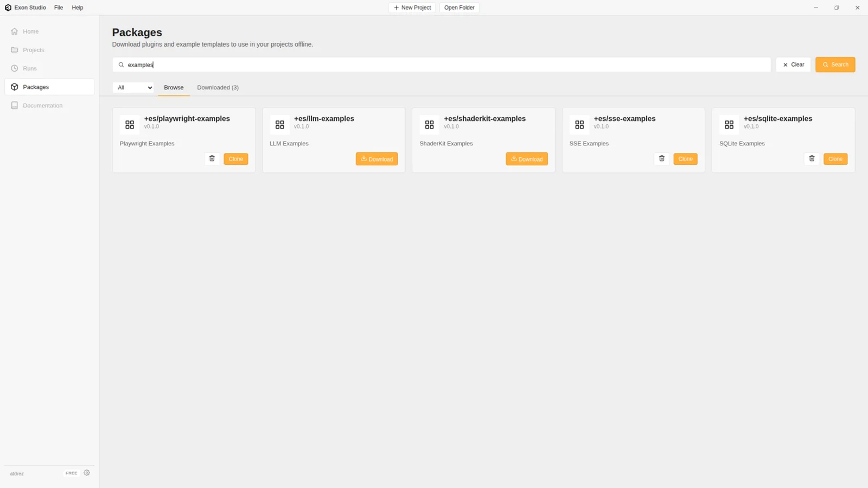Remove sqlite-examples using its trash icon
The width and height of the screenshot is (868, 488).
pos(812,159)
